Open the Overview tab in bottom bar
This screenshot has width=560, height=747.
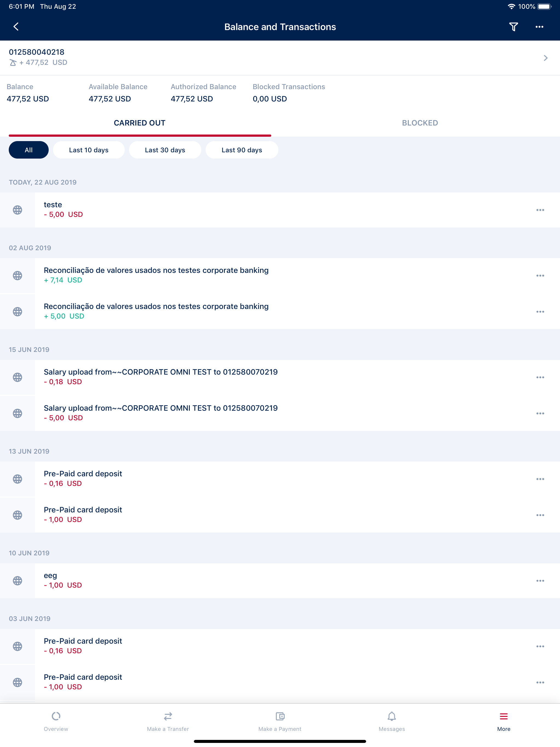(x=56, y=722)
